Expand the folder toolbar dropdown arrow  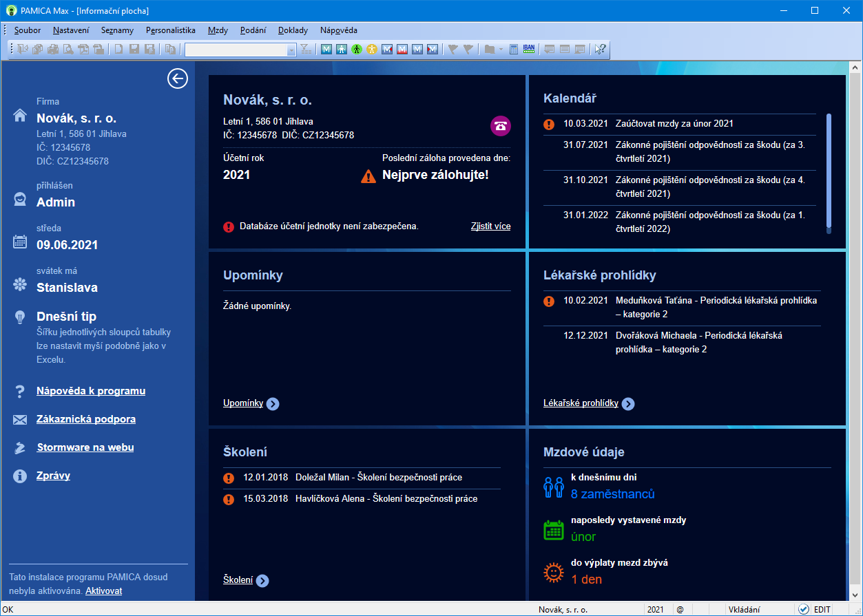501,49
